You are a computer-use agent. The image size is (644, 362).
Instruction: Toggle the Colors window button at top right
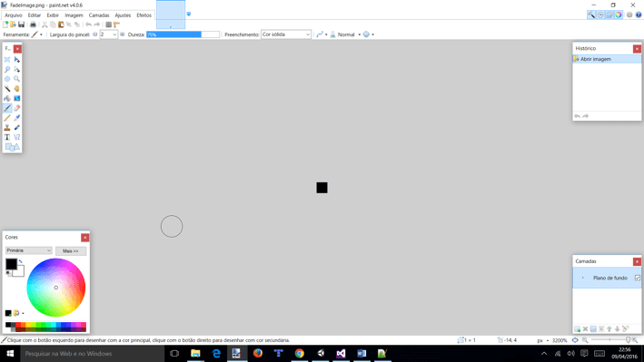619,15
